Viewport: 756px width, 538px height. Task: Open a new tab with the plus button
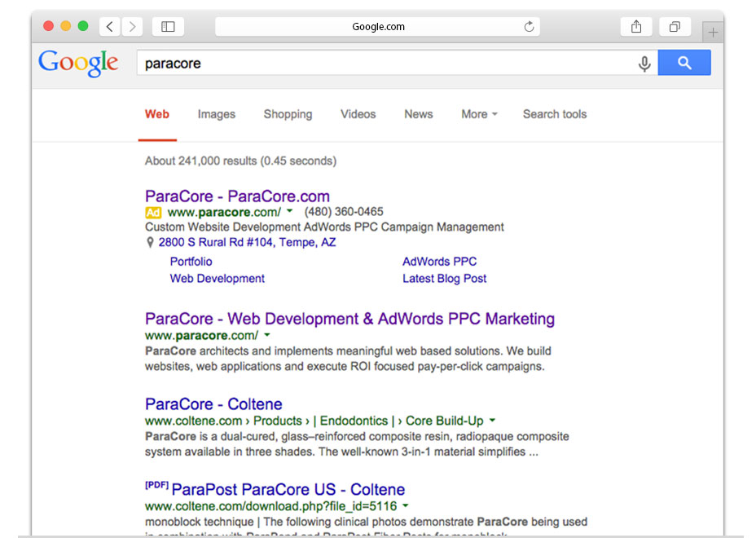tap(713, 33)
